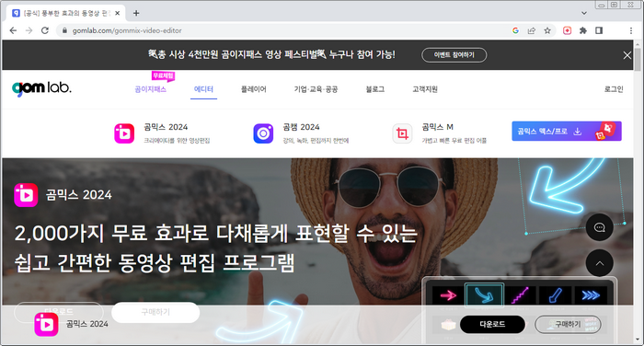Screen dimensions: 644x346
Task: Click the black 다운로드 button
Action: (x=492, y=324)
